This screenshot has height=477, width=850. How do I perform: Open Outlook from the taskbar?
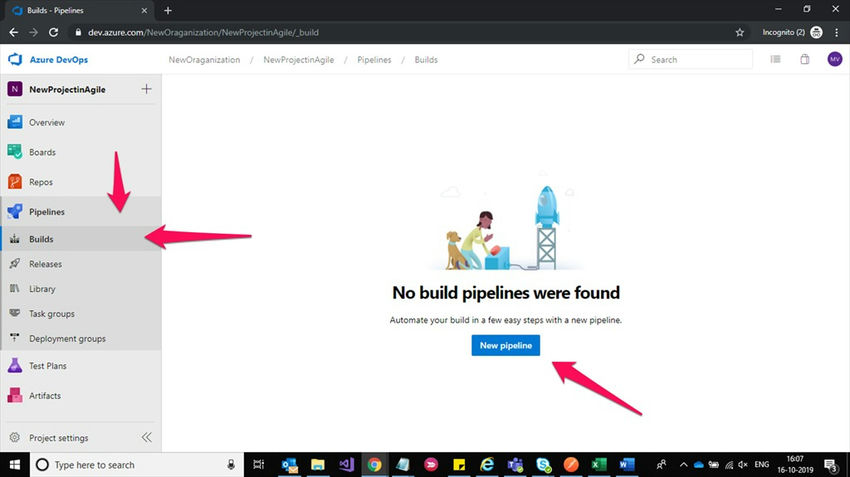[x=289, y=465]
